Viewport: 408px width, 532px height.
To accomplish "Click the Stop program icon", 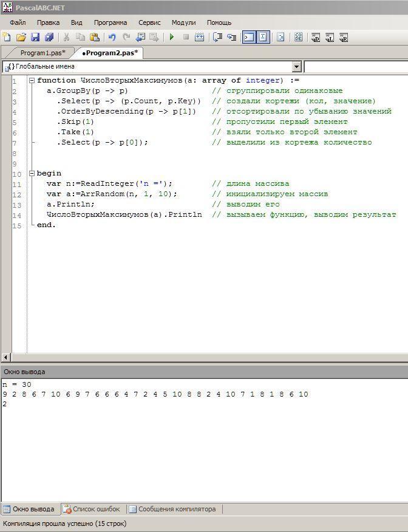I will pyautogui.click(x=186, y=37).
